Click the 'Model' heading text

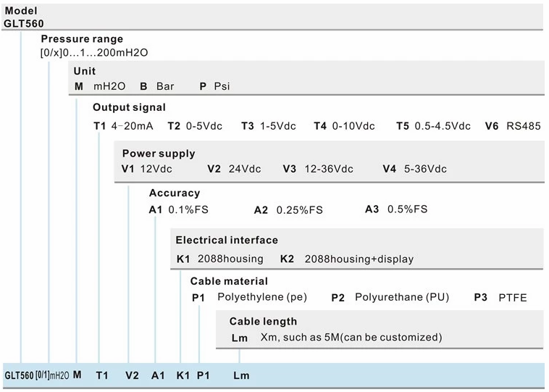pyautogui.click(x=21, y=11)
